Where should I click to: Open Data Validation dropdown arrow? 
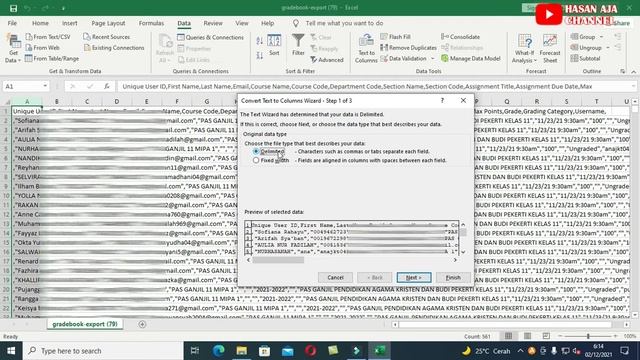tap(433, 59)
